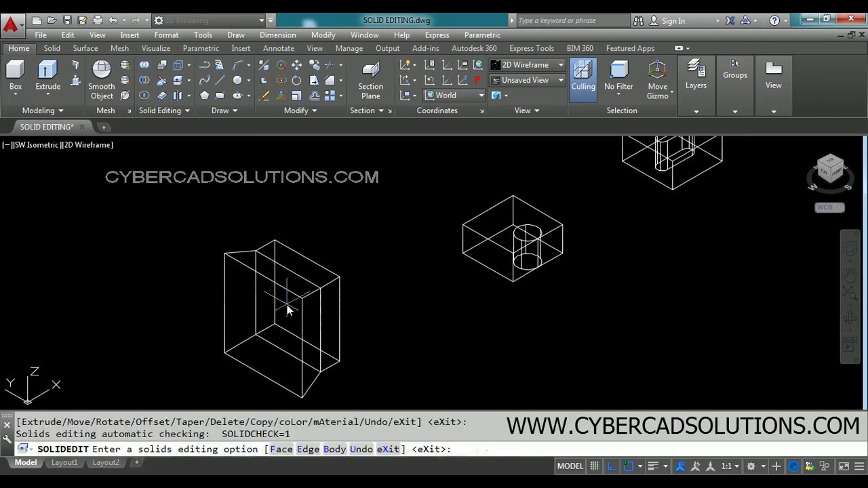Click the SW Isometric viewport label
This screenshot has width=868, height=488.
pyautogui.click(x=37, y=145)
